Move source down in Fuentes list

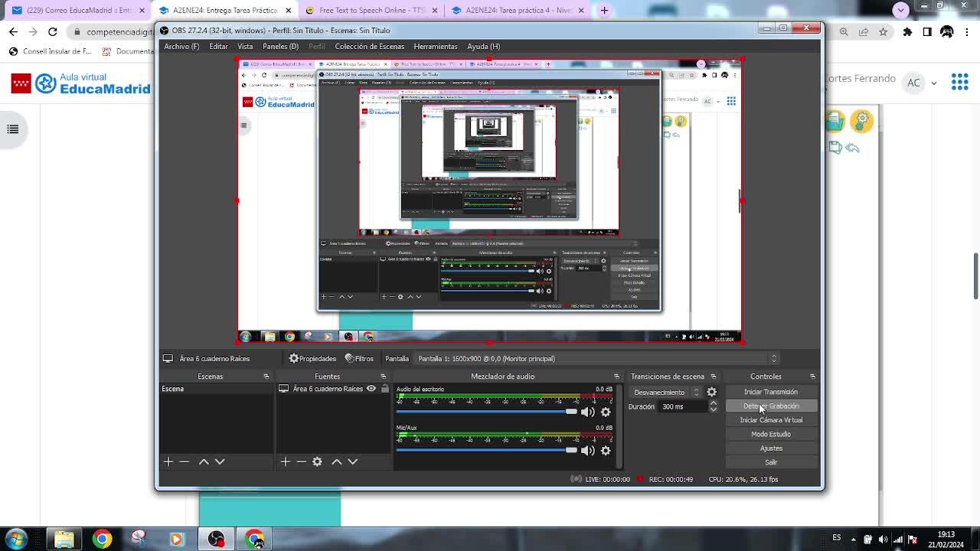(352, 461)
